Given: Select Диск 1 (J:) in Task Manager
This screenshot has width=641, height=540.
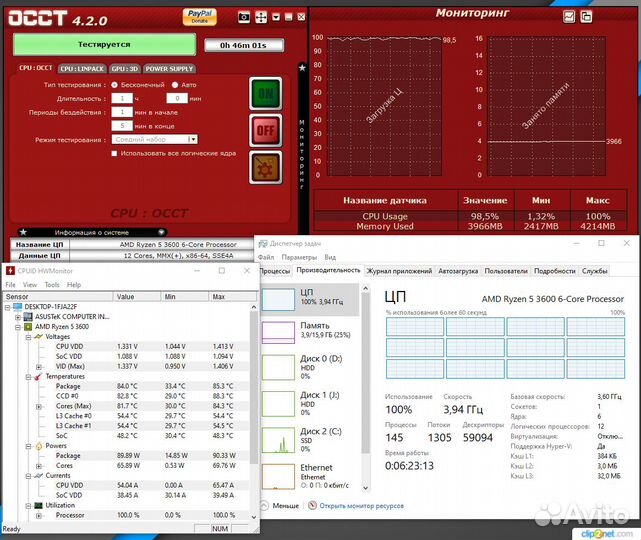Looking at the screenshot, I should (x=310, y=404).
